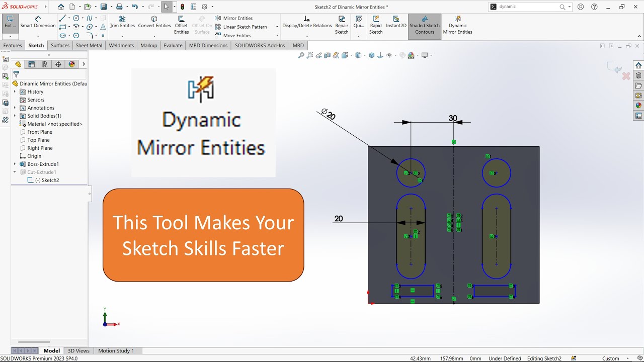This screenshot has width=644, height=362.
Task: Activate the Trim Entities tool
Action: (x=122, y=22)
